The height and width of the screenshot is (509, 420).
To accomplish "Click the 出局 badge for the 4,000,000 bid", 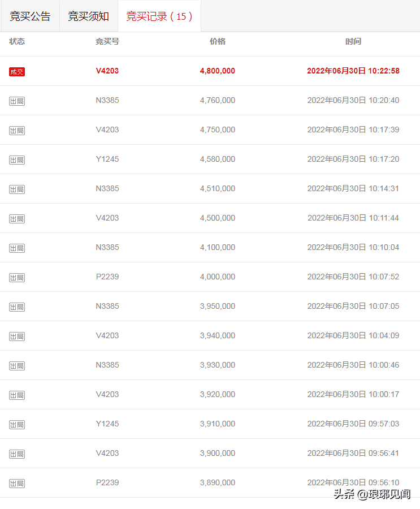I will [17, 278].
